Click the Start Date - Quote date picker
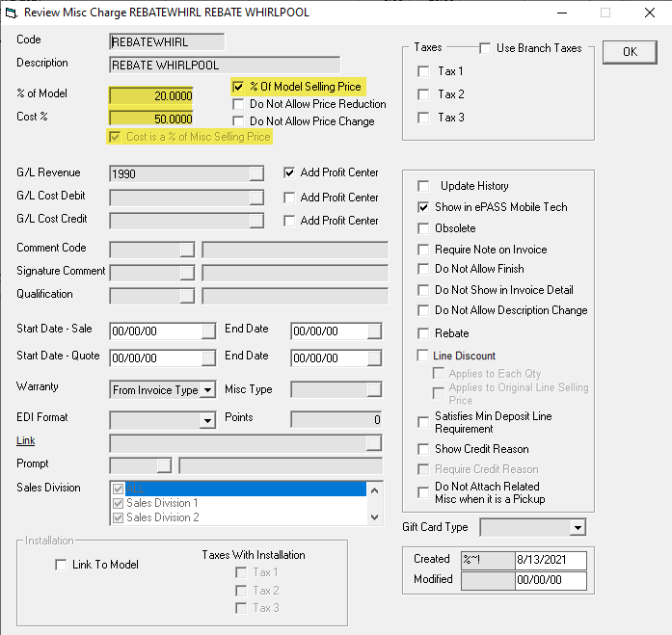Image resolution: width=672 pixels, height=635 pixels. tap(208, 357)
